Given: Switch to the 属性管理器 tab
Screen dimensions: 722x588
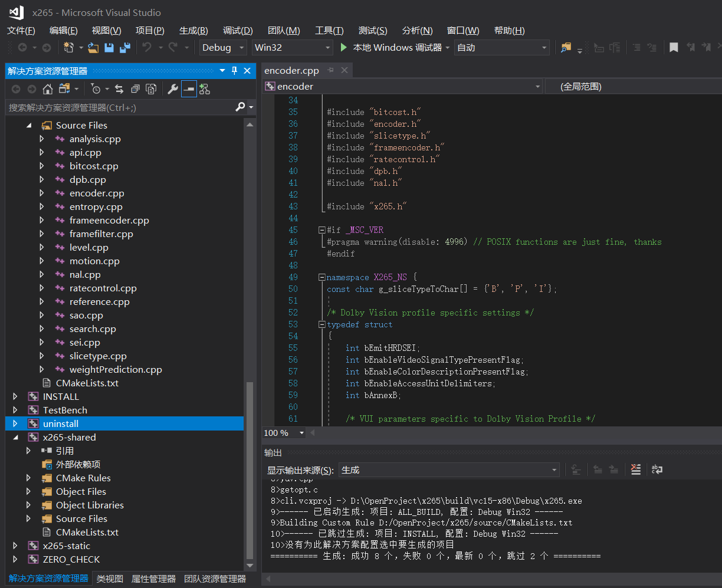Looking at the screenshot, I should (x=153, y=579).
